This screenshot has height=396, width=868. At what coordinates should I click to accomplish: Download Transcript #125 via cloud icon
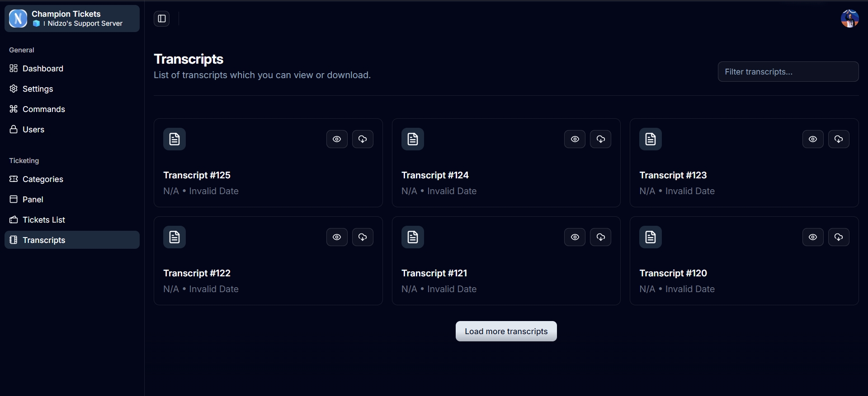[x=363, y=139]
